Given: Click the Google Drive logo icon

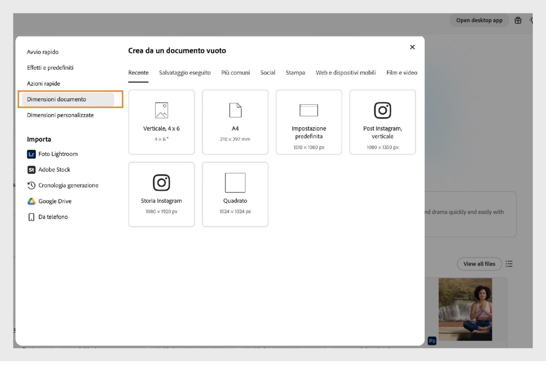Looking at the screenshot, I should (x=31, y=201).
